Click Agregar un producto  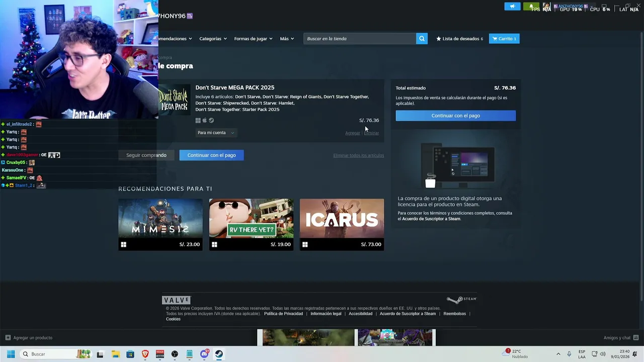pos(33,338)
